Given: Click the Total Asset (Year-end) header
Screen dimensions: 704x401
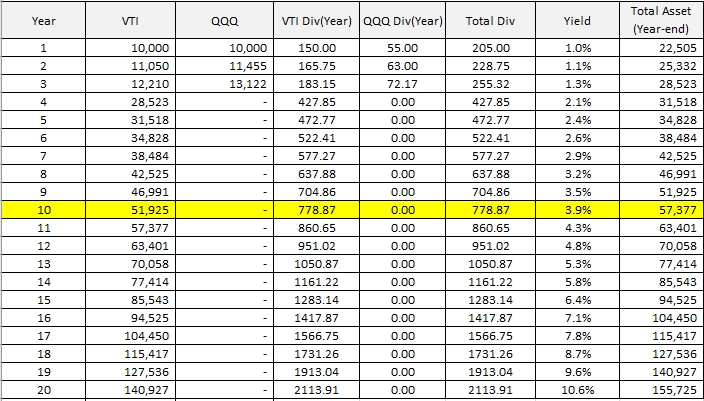Looking at the screenshot, I should [661, 20].
